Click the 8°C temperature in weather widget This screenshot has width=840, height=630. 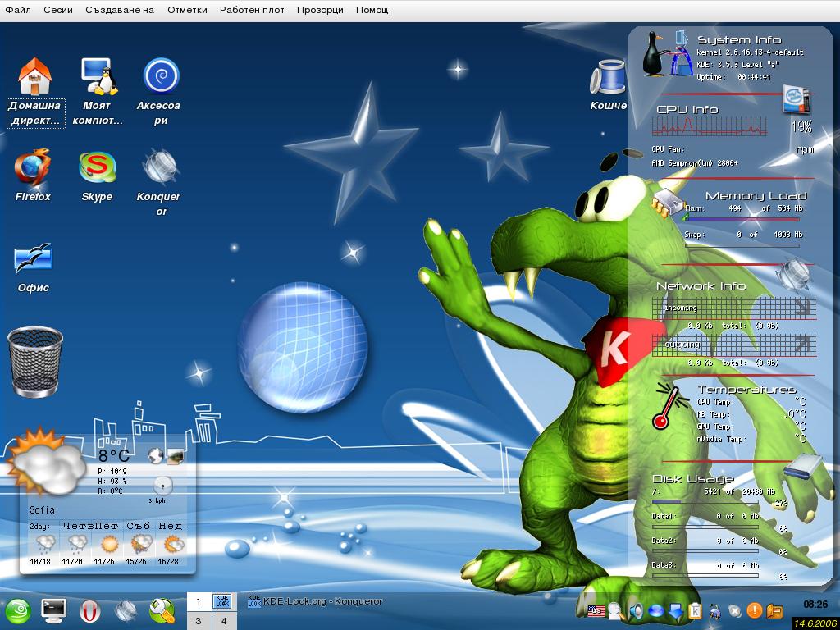point(113,455)
